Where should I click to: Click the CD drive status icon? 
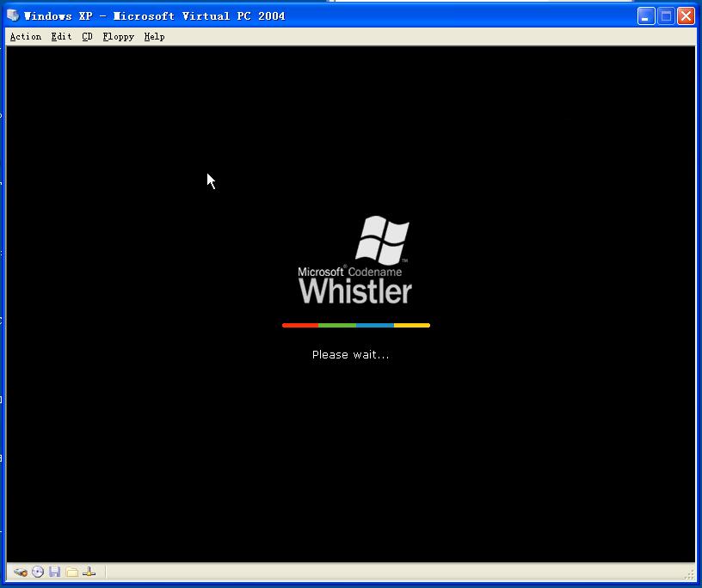pyautogui.click(x=38, y=572)
